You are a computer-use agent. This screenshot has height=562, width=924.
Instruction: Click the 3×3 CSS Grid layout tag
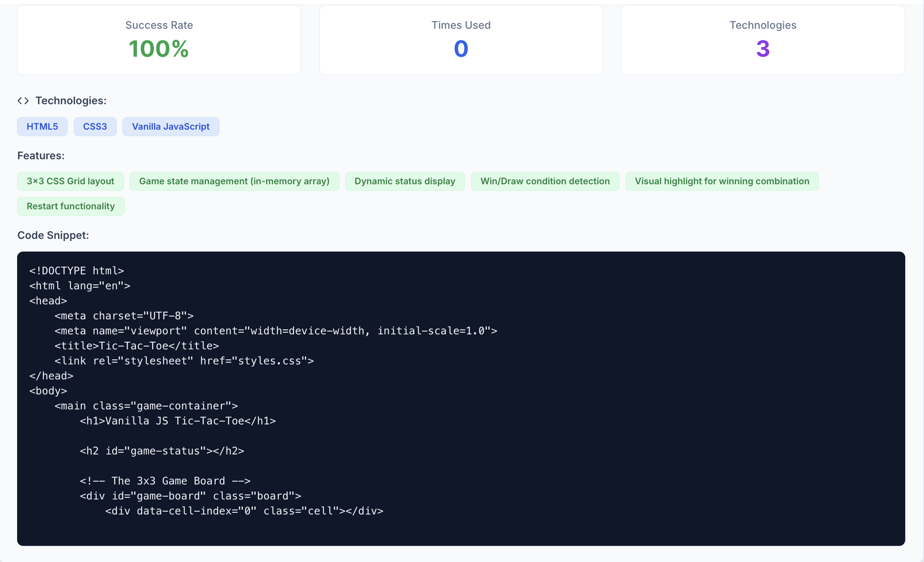(70, 181)
